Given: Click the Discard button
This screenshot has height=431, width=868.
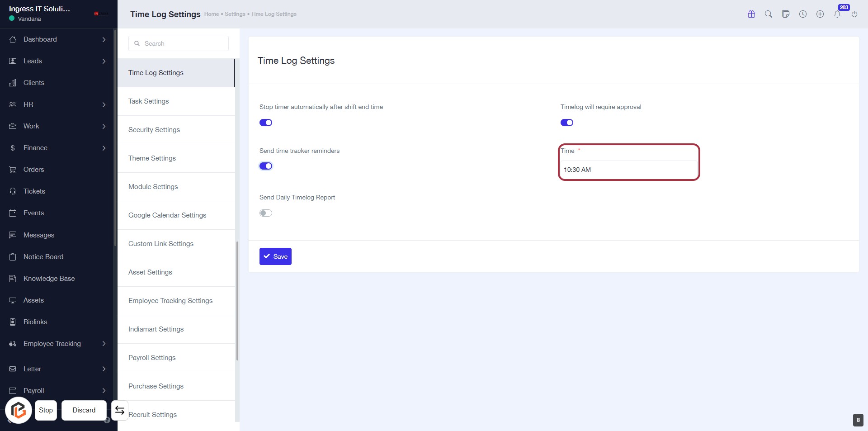Looking at the screenshot, I should (x=84, y=410).
